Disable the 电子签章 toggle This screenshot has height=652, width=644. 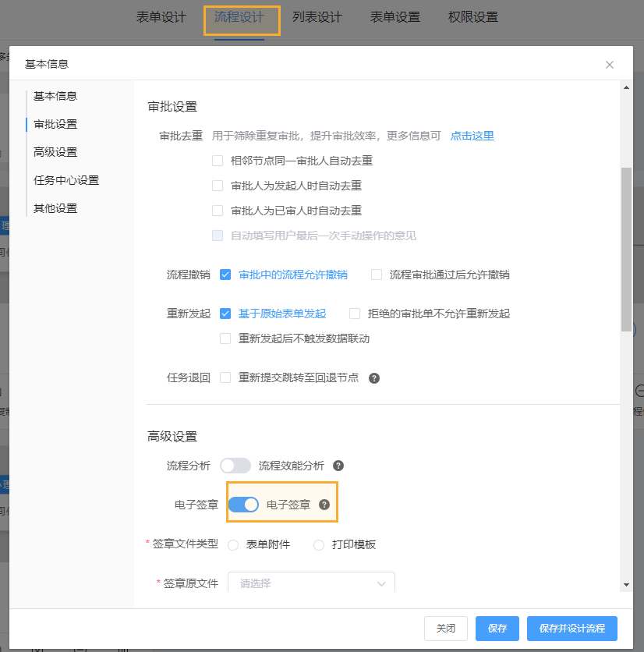[243, 505]
